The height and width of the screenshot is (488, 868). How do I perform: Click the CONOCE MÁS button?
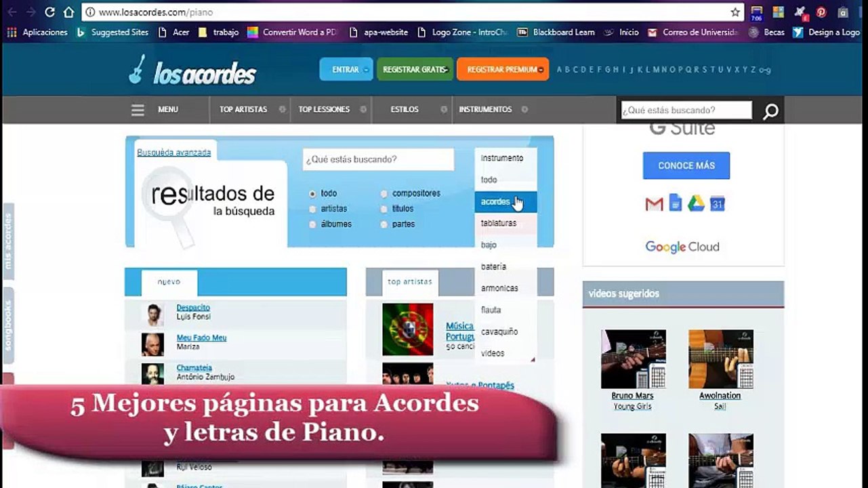(x=686, y=165)
